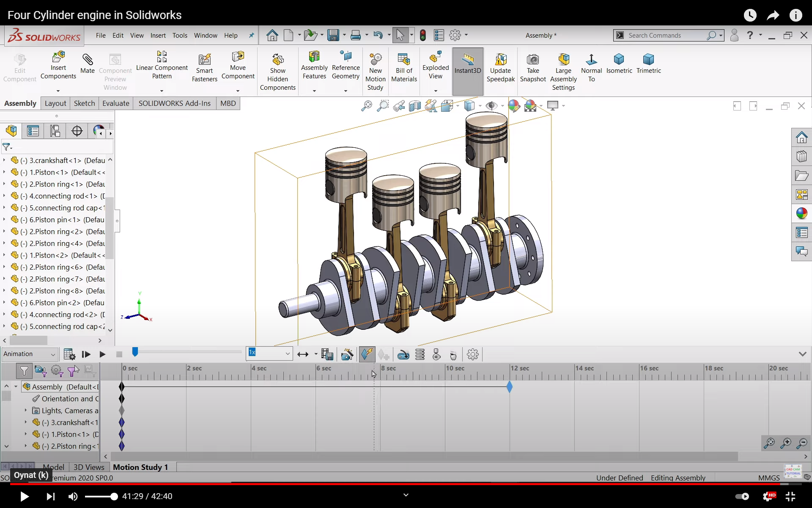This screenshot has width=812, height=508.
Task: Open the Animation study type dropdown
Action: click(x=30, y=354)
